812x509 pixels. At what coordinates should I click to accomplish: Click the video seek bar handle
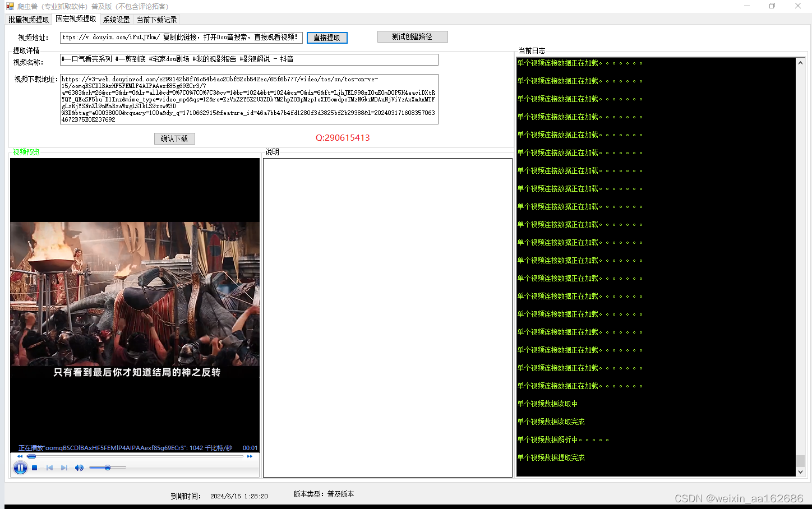pyautogui.click(x=31, y=456)
